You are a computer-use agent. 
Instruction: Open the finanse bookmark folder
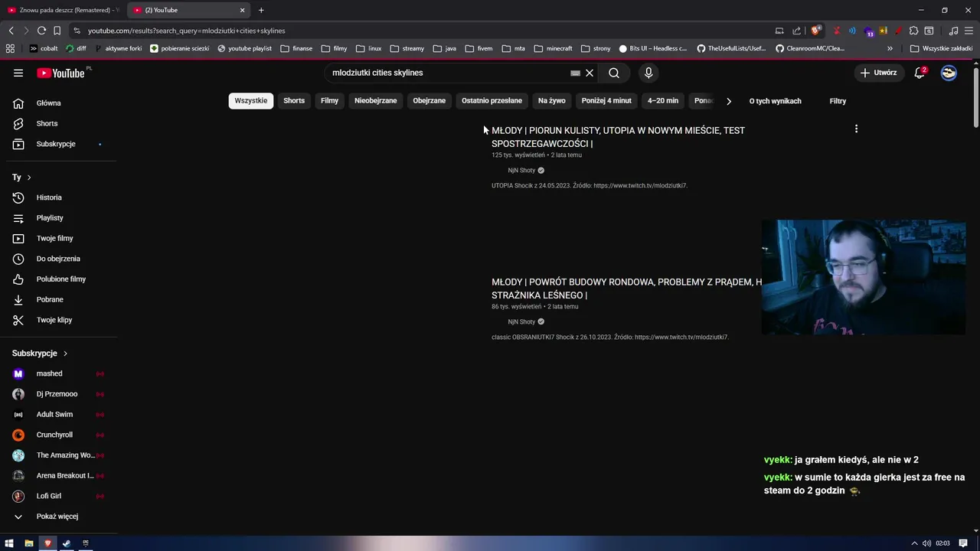(296, 48)
